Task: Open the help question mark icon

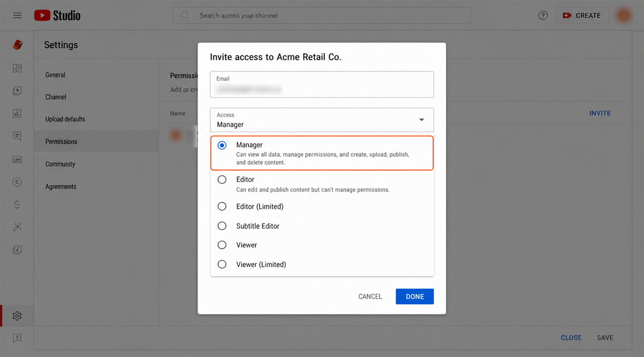Action: click(543, 15)
